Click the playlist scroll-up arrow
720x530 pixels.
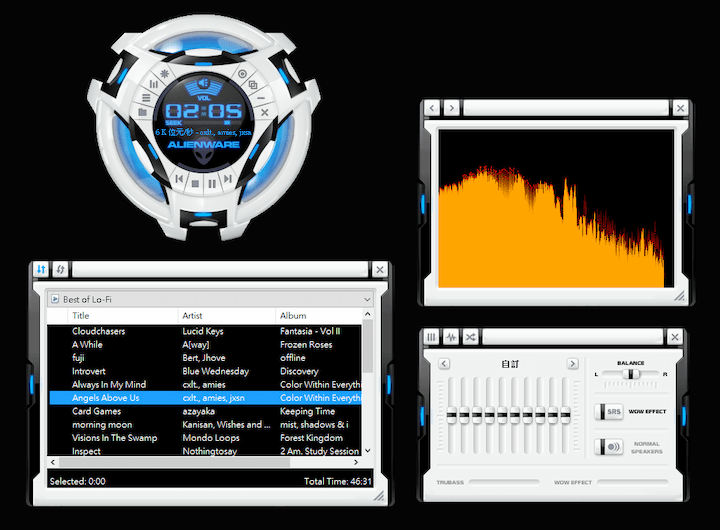(x=367, y=314)
